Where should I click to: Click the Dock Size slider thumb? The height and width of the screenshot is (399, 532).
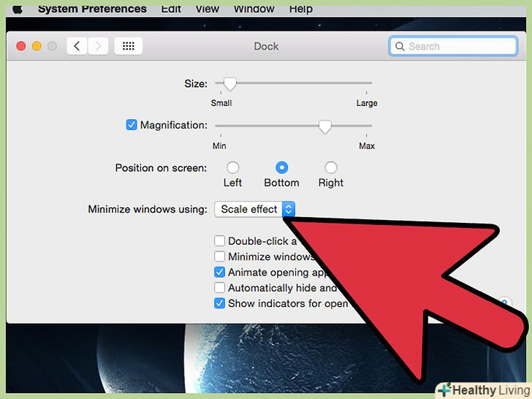(x=230, y=84)
